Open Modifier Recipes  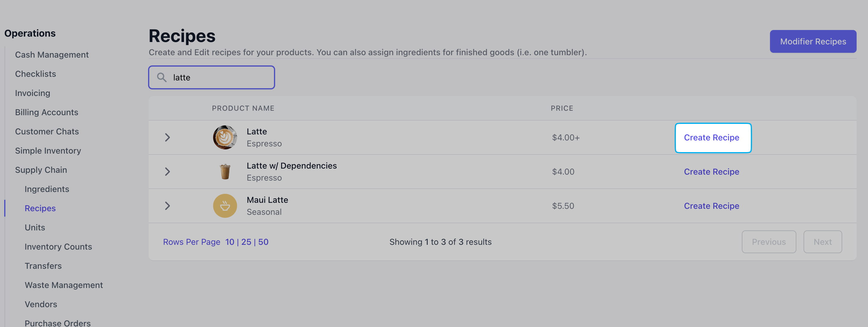point(813,41)
